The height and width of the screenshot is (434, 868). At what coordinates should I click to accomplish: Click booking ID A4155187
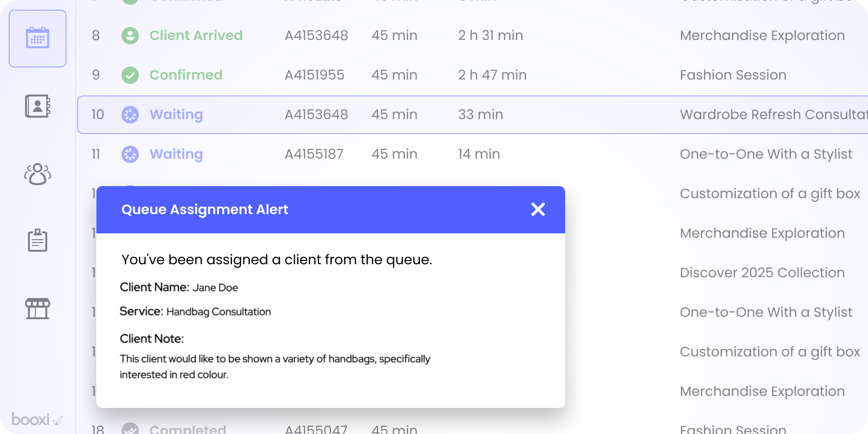point(314,154)
